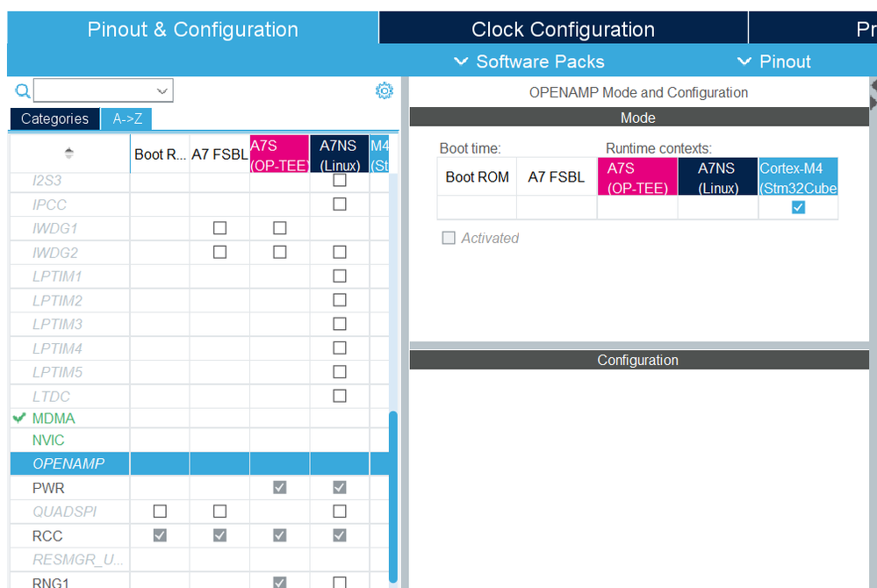
Task: Click the Mode section header
Action: (639, 118)
